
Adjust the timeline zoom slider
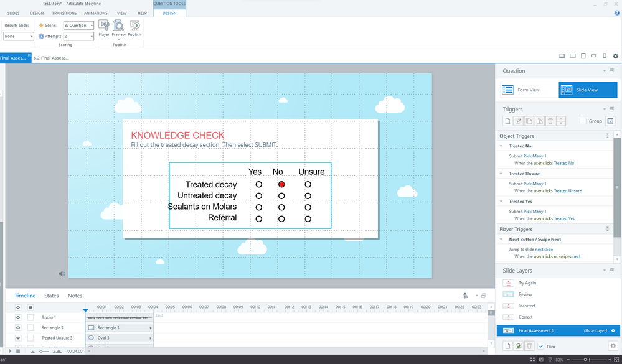(x=44, y=352)
